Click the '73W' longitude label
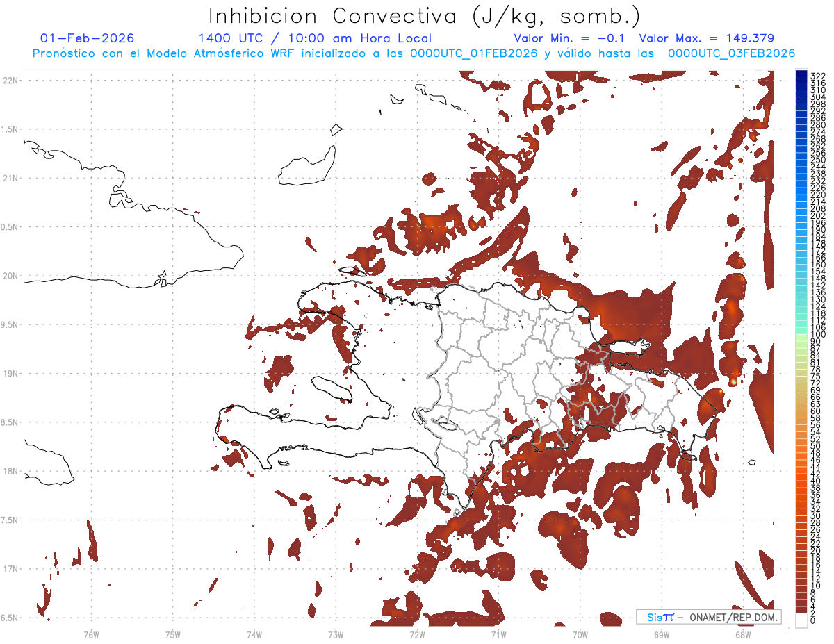This screenshot has height=644, width=834. pos(336,634)
